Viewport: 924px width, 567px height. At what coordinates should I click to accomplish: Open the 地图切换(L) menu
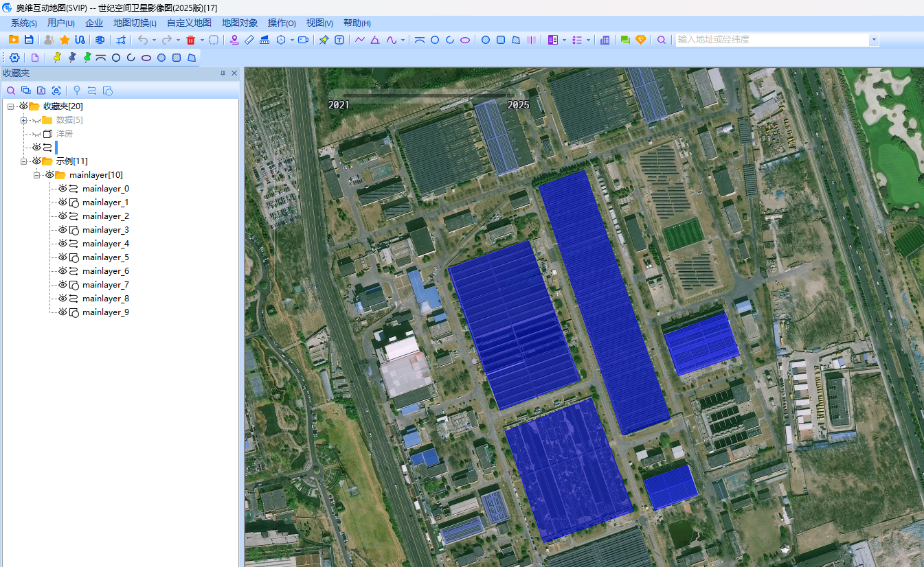[135, 23]
